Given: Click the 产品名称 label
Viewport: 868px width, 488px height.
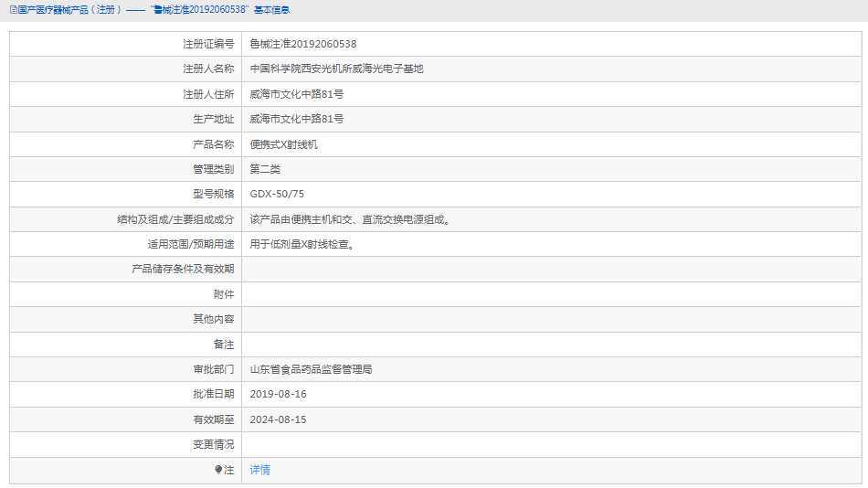Looking at the screenshot, I should tap(214, 144).
